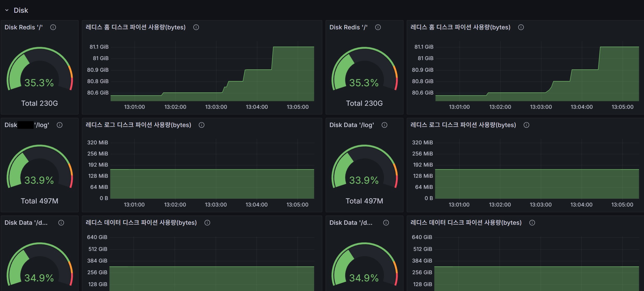Open right 레디스 로그 디스크 파이션 사용량 panel menu
The height and width of the screenshot is (291, 644).
pos(463,125)
